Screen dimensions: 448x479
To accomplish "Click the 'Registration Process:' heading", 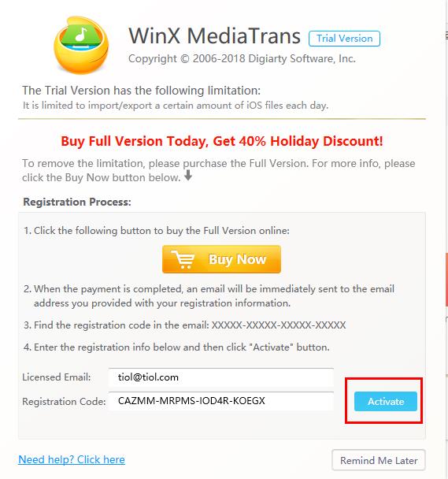I will click(77, 202).
